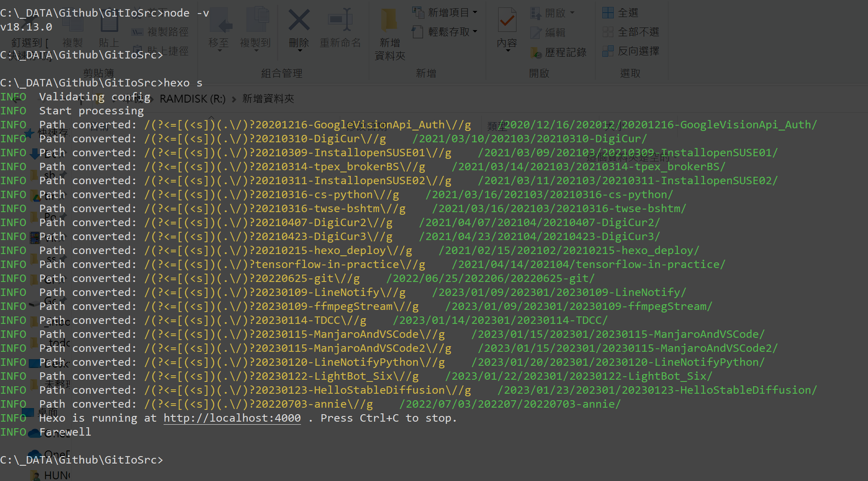This screenshot has height=481, width=868.
Task: Open the New item (新增項目) dropdown
Action: (x=445, y=13)
